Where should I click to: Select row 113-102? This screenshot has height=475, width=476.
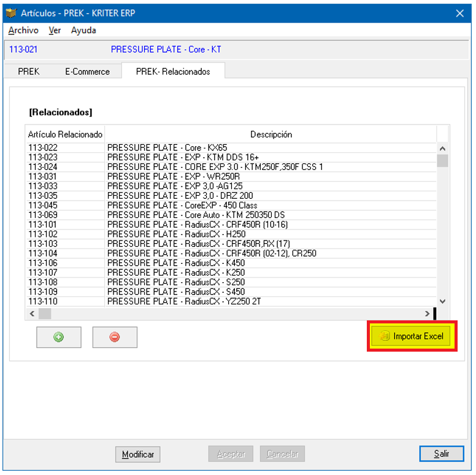pyautogui.click(x=231, y=234)
